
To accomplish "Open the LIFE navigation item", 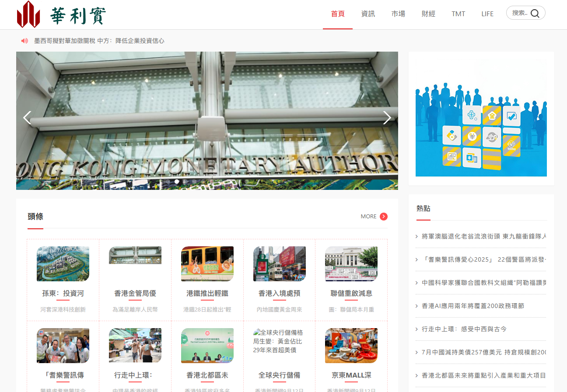I will point(487,14).
